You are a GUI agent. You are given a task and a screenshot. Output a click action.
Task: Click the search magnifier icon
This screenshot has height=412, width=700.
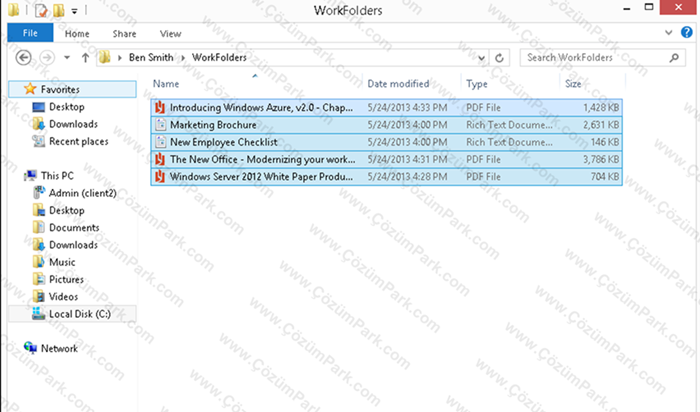(674, 58)
